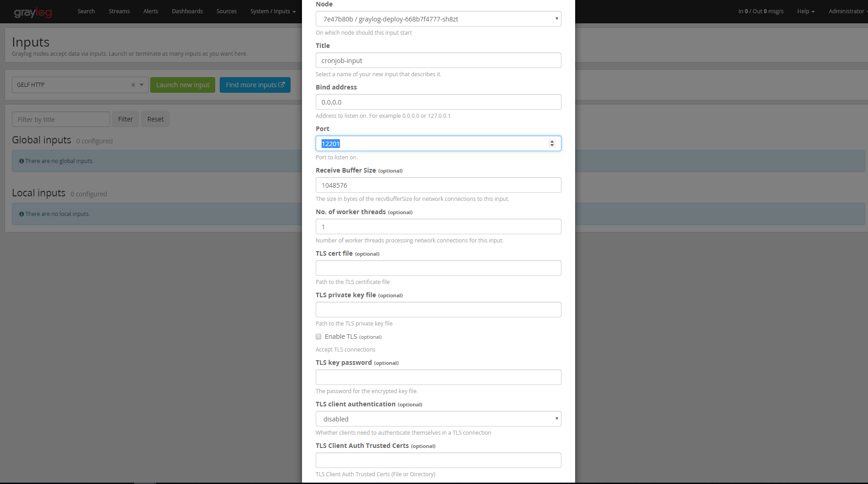This screenshot has height=484, width=868.
Task: Open the Streams page
Action: tap(119, 11)
